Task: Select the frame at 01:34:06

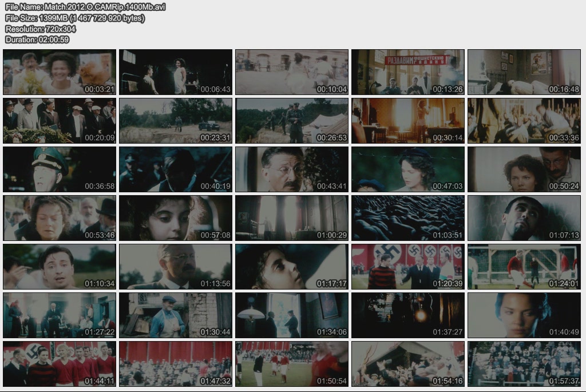Action: click(292, 315)
